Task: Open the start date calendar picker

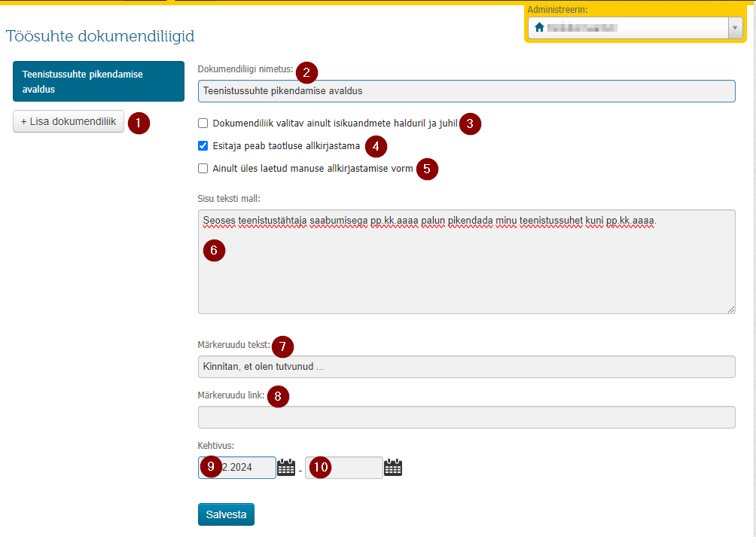Action: click(x=286, y=467)
